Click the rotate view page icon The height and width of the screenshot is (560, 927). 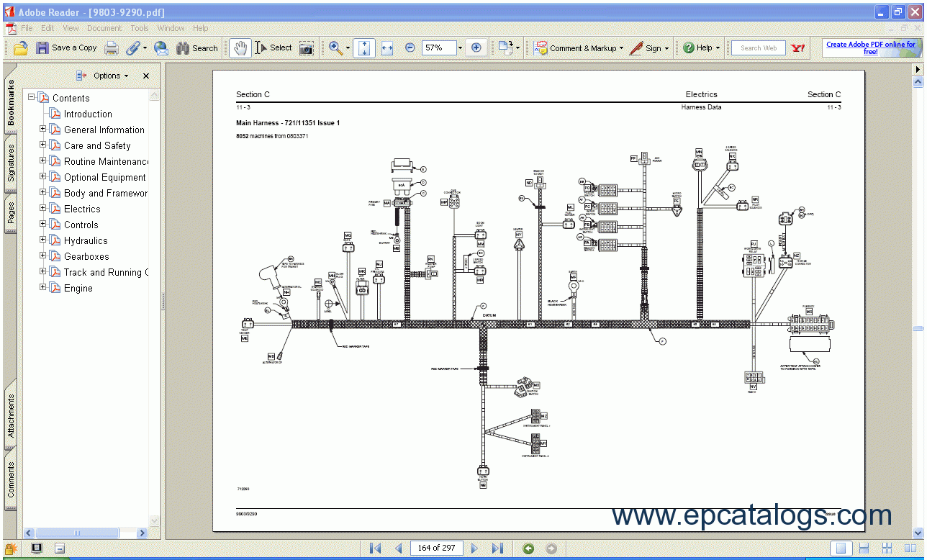(505, 48)
